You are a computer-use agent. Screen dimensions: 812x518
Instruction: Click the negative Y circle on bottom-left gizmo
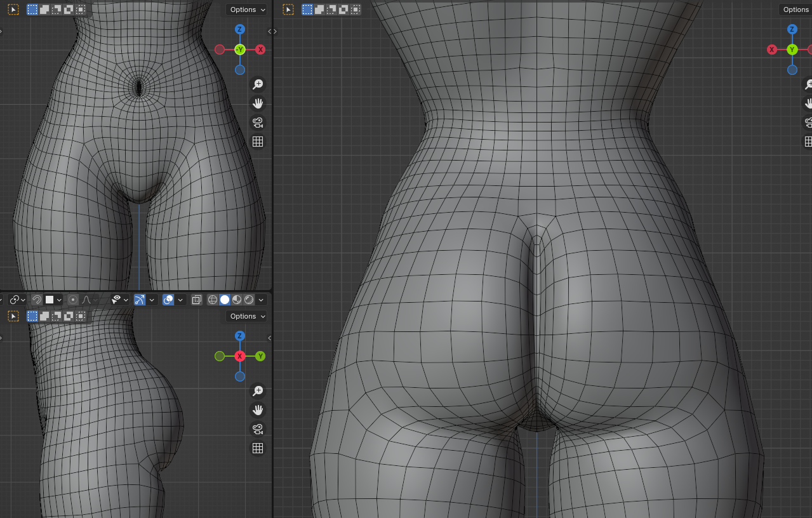click(x=220, y=356)
